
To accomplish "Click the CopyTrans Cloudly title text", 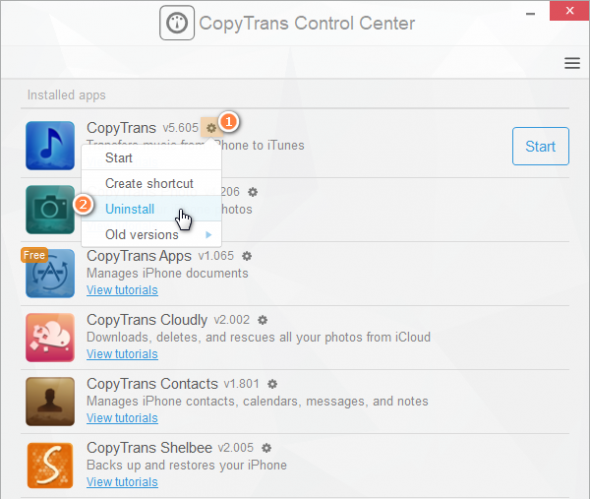I will point(147,320).
